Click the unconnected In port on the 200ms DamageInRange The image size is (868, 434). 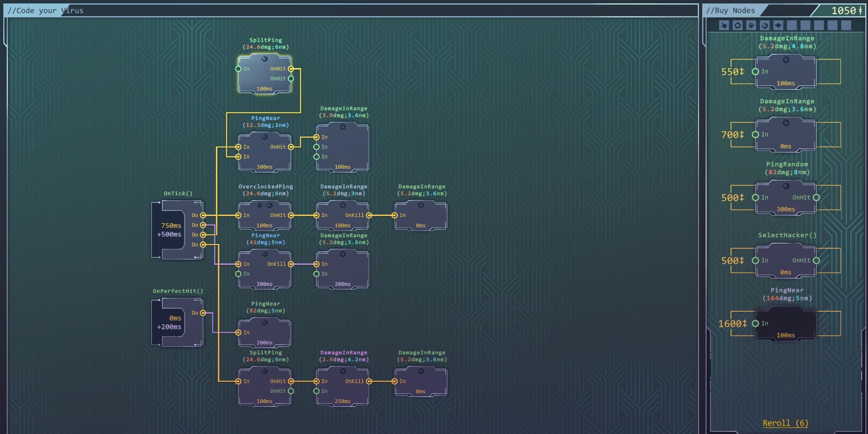(316, 274)
